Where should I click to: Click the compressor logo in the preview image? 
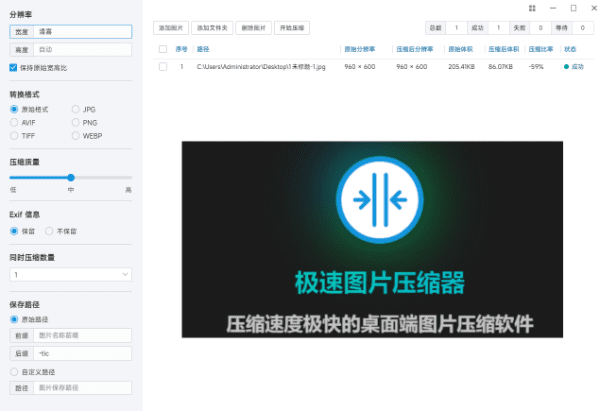click(x=372, y=202)
